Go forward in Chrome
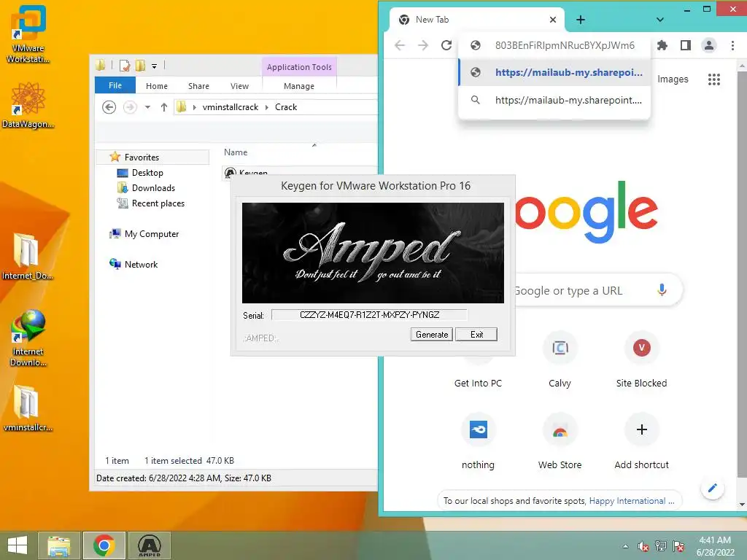The width and height of the screenshot is (747, 560). (x=423, y=45)
